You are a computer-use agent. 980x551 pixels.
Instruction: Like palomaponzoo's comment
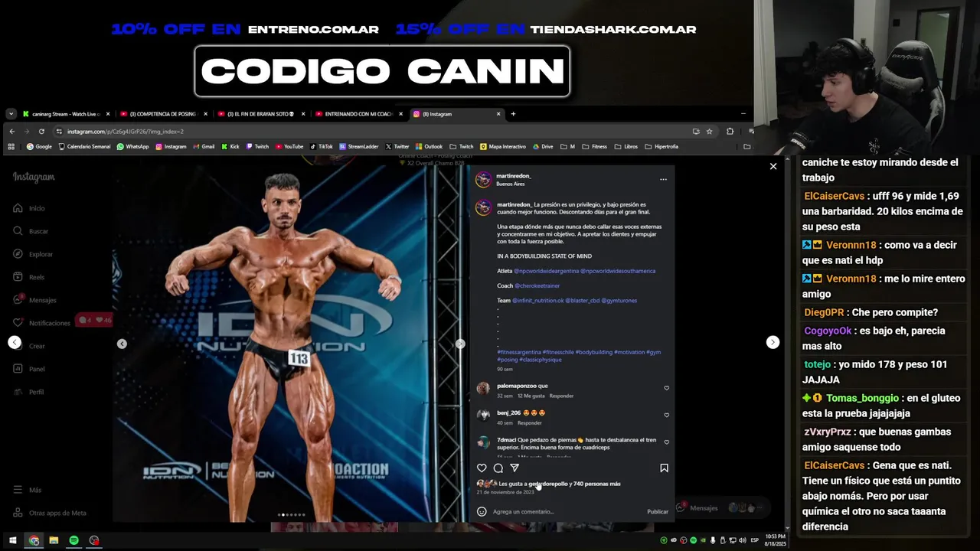tap(666, 388)
